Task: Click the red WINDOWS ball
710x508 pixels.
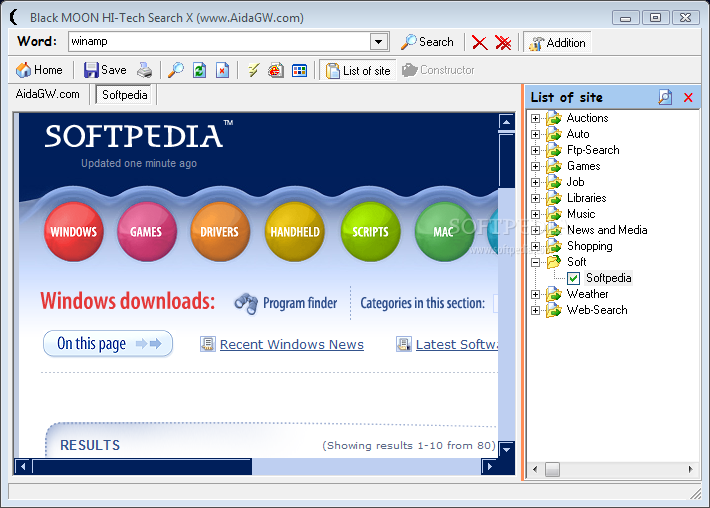Action: [73, 231]
